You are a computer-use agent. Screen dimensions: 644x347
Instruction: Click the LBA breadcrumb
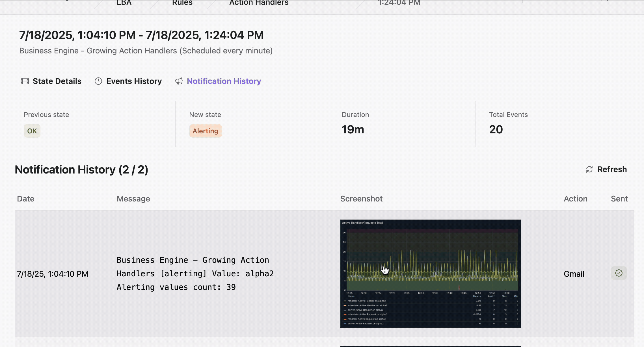(124, 3)
